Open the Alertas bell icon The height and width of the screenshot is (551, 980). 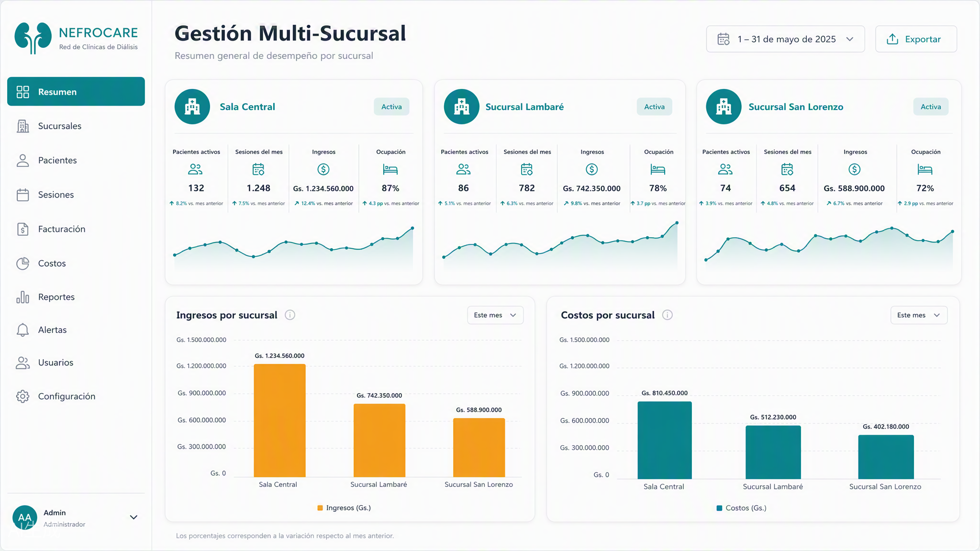[22, 330]
